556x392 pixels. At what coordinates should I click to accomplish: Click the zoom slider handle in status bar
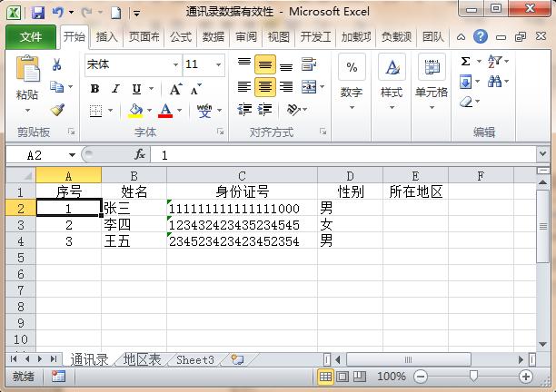[473, 377]
